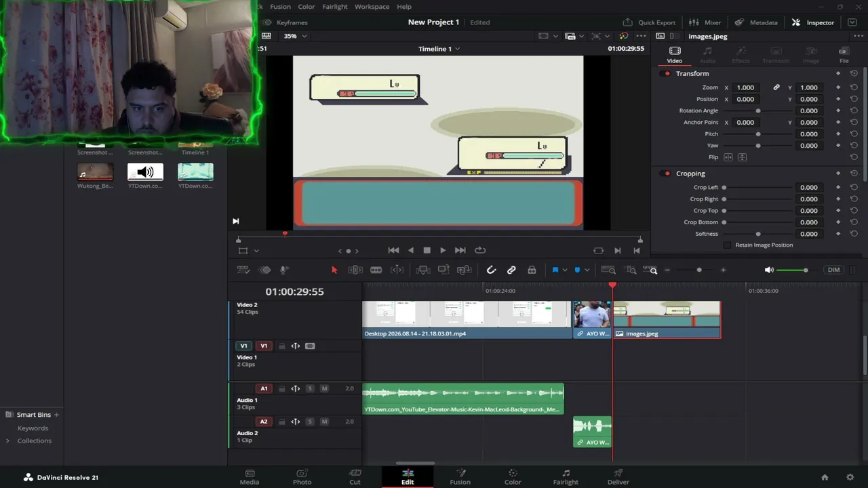Check Retain Image Position

[x=728, y=245]
